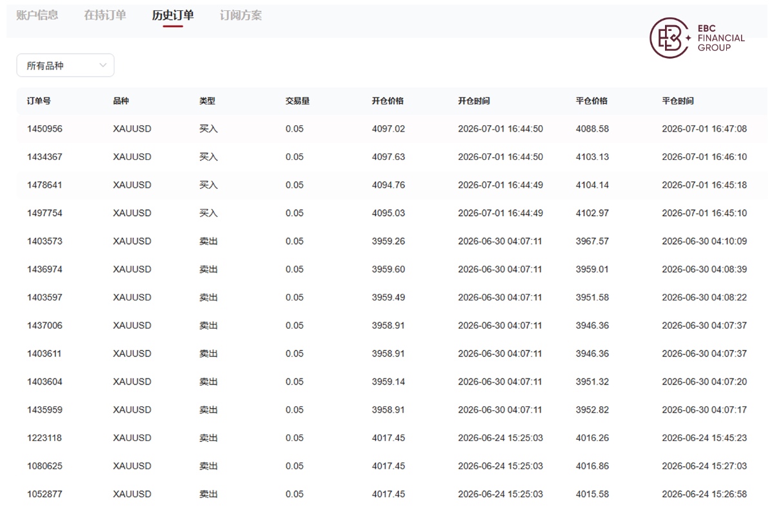Click the 交易量 column header

coord(297,101)
